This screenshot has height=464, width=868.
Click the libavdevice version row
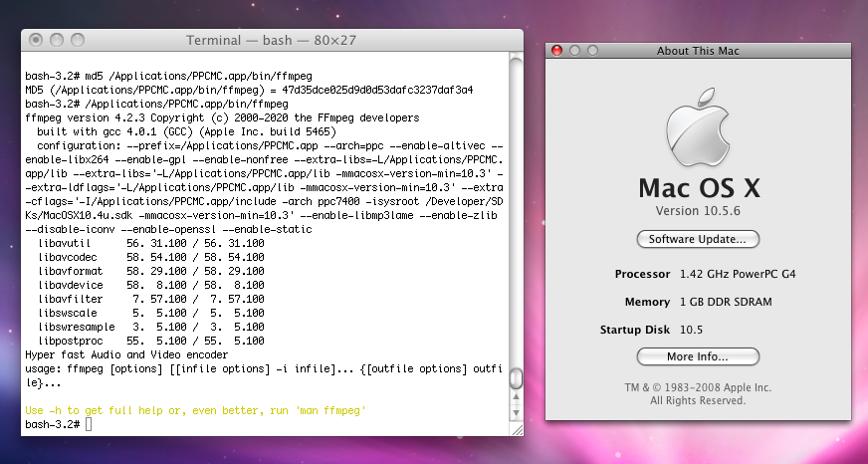coord(151,285)
